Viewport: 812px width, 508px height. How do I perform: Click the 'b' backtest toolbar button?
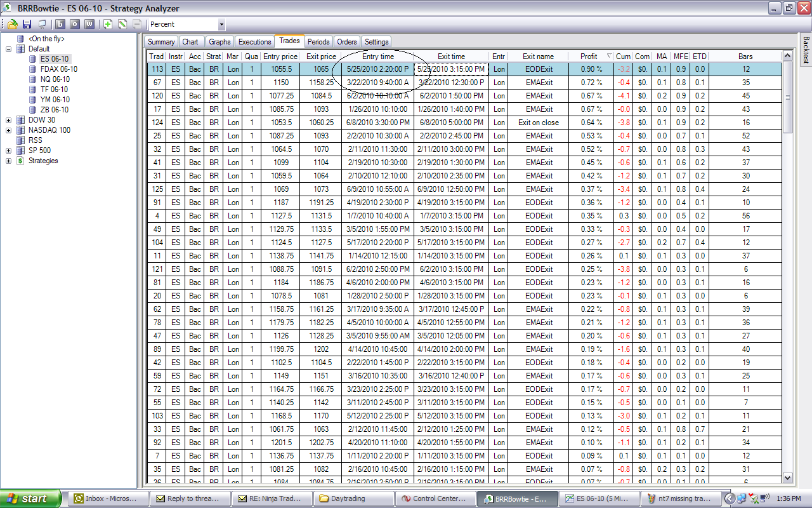pos(60,24)
